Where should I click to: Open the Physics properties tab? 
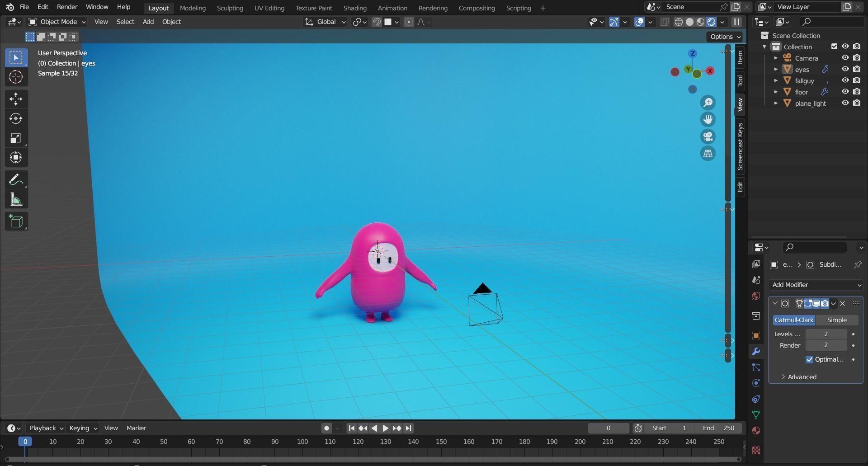[x=756, y=383]
